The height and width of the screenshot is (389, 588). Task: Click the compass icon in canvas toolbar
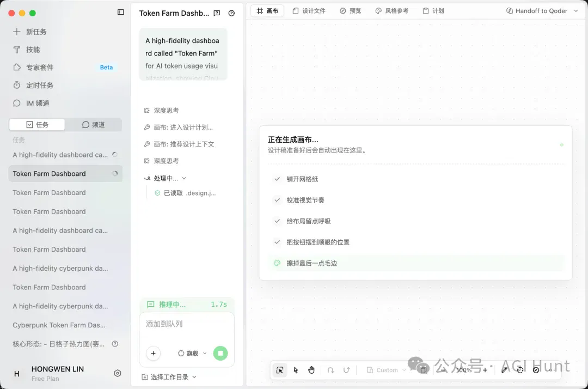[536, 370]
